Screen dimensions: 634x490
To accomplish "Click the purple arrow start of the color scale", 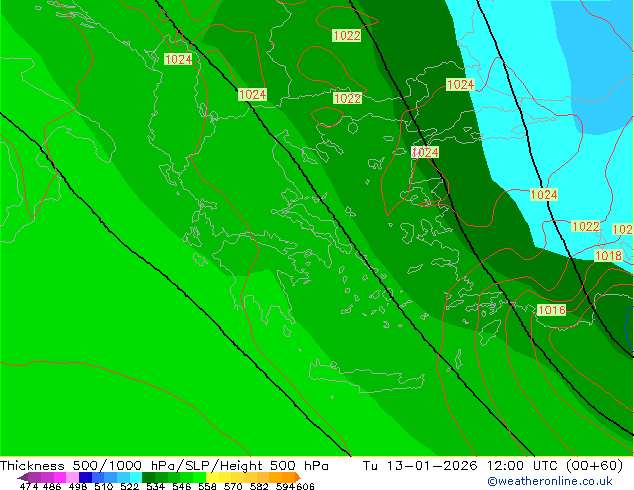I will [x=23, y=477].
